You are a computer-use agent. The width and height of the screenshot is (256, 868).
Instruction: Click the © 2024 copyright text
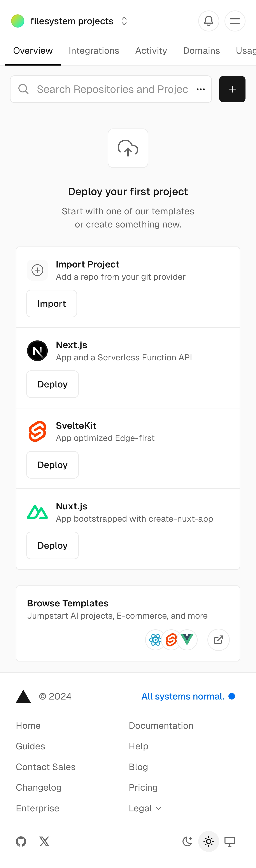55,696
